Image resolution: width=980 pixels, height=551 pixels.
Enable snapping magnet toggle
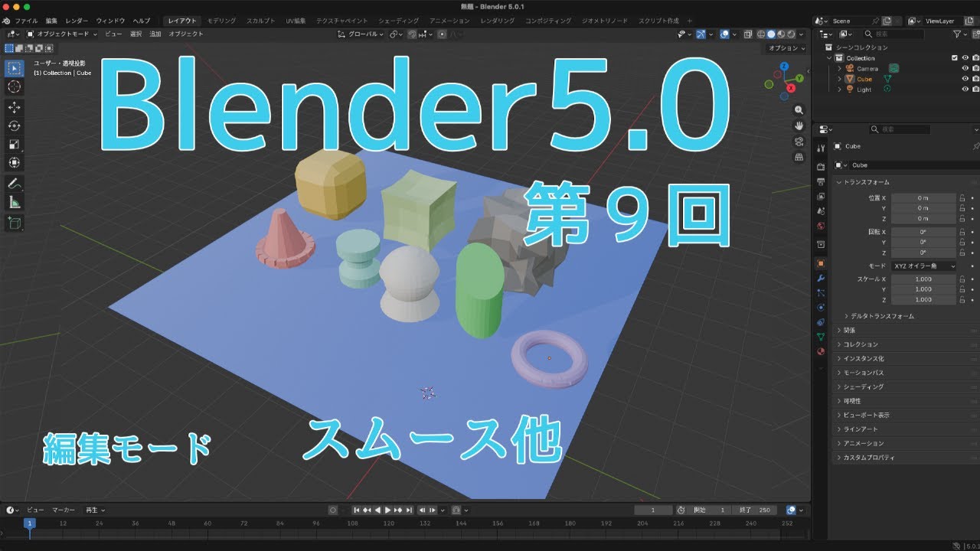[412, 34]
